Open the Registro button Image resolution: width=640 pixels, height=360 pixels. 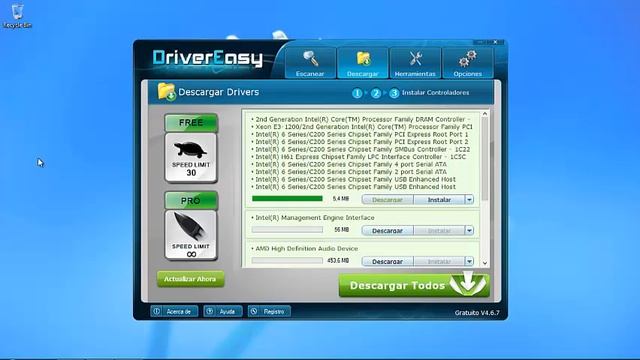pos(269,311)
